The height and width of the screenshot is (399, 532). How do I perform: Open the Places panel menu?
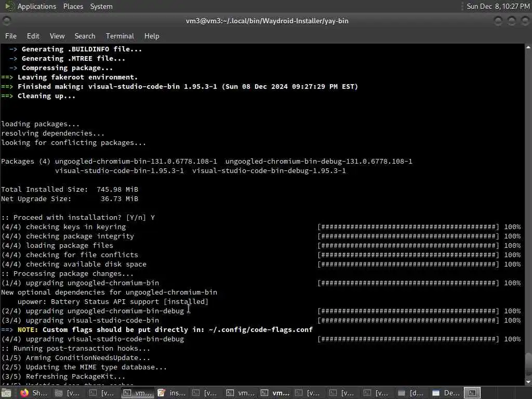click(x=73, y=6)
